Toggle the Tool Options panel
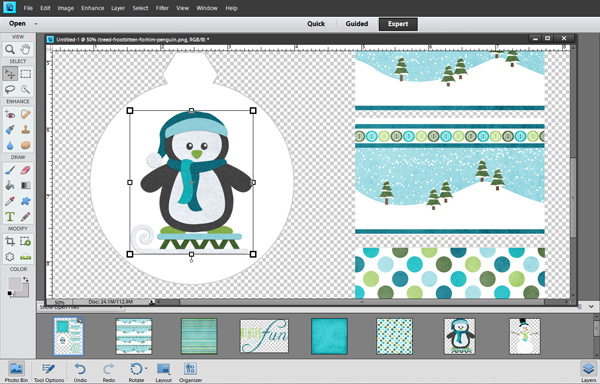This screenshot has width=600, height=384. (49, 372)
